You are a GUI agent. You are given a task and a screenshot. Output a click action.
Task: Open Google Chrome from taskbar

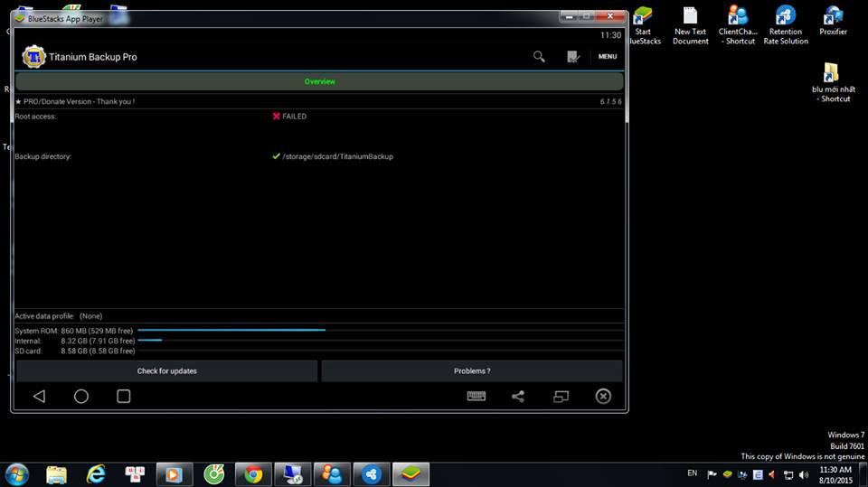(x=253, y=474)
